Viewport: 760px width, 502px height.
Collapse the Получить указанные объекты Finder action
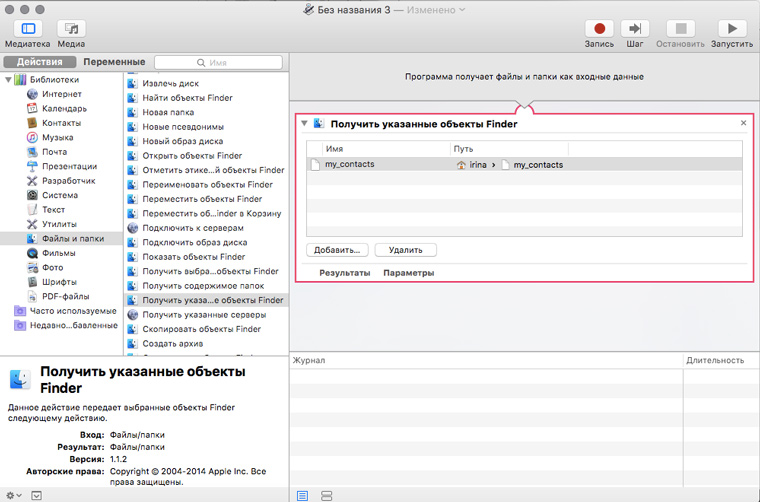304,123
